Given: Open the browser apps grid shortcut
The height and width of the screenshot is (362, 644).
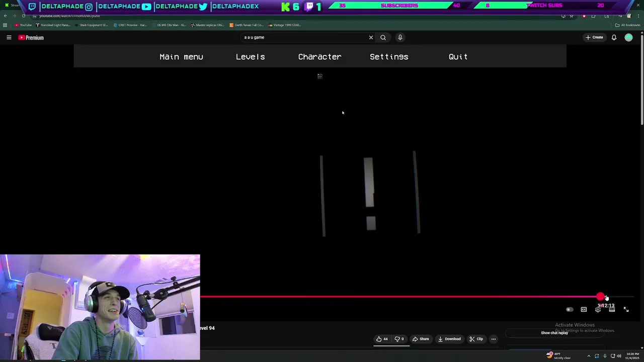Looking at the screenshot, I should (5, 25).
